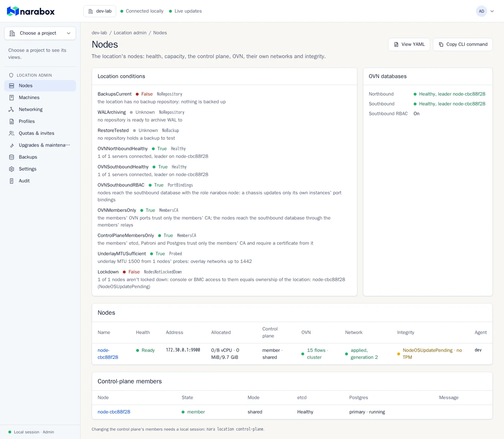The image size is (504, 439).
Task: Click the applied, generation 2 network cell
Action: click(x=362, y=354)
